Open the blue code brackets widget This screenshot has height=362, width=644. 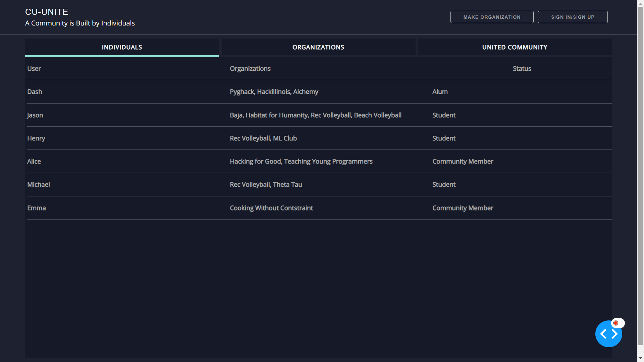pyautogui.click(x=608, y=334)
